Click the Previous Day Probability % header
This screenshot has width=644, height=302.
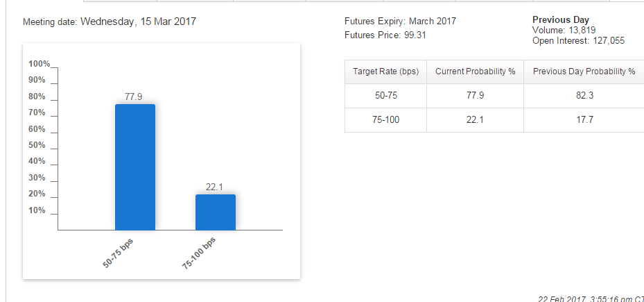tap(584, 72)
